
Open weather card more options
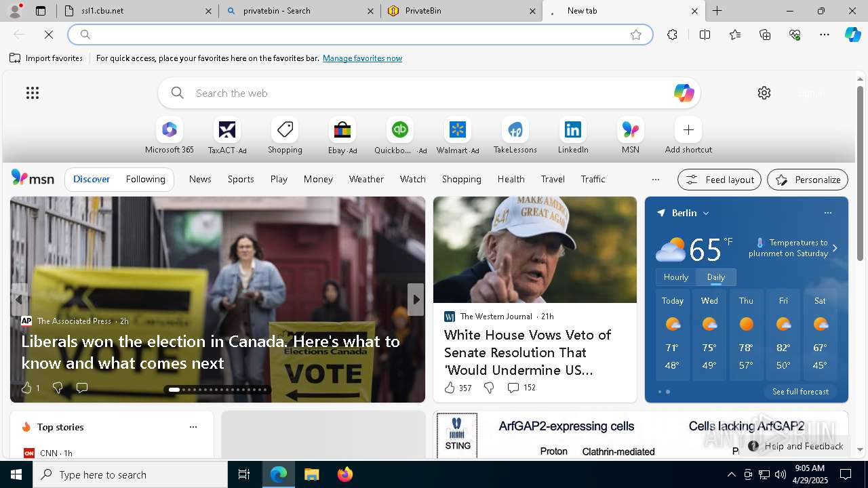click(x=827, y=213)
